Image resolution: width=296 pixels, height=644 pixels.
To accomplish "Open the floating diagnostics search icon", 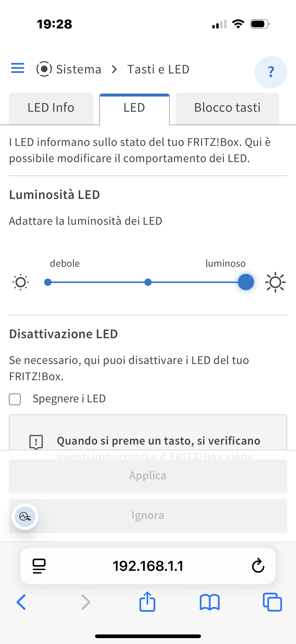I will pyautogui.click(x=25, y=517).
